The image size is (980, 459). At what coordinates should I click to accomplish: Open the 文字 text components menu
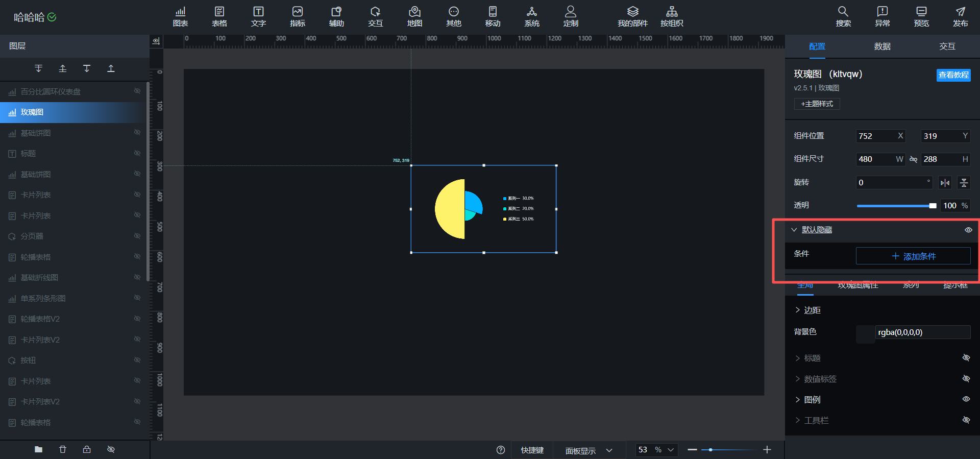(258, 17)
